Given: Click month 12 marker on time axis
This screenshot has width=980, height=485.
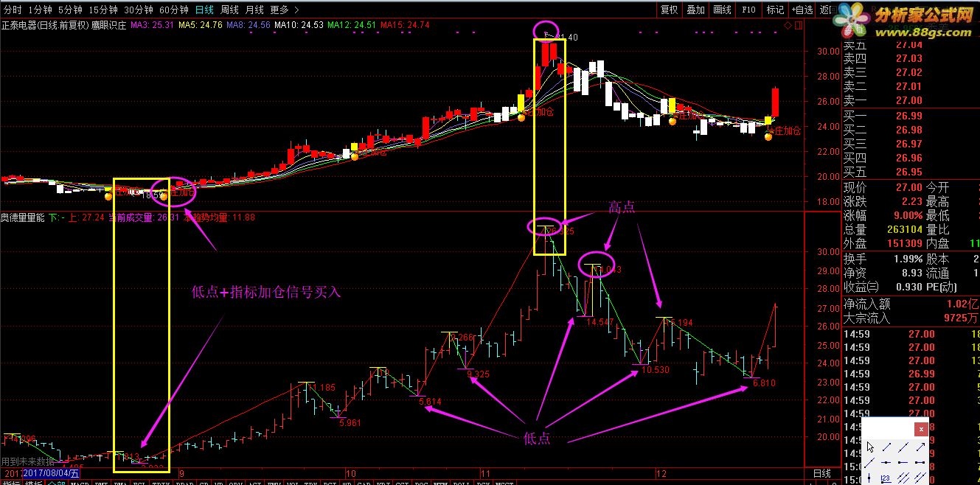Looking at the screenshot, I should pos(661,472).
